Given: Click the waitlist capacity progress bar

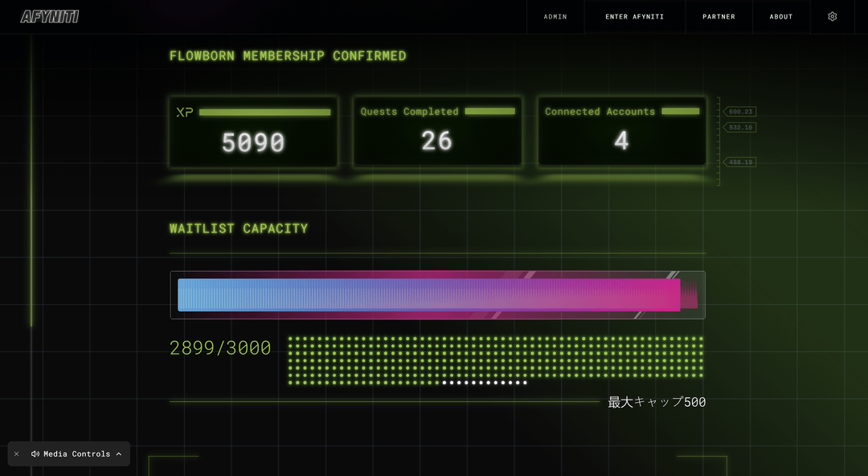Looking at the screenshot, I should coord(437,295).
